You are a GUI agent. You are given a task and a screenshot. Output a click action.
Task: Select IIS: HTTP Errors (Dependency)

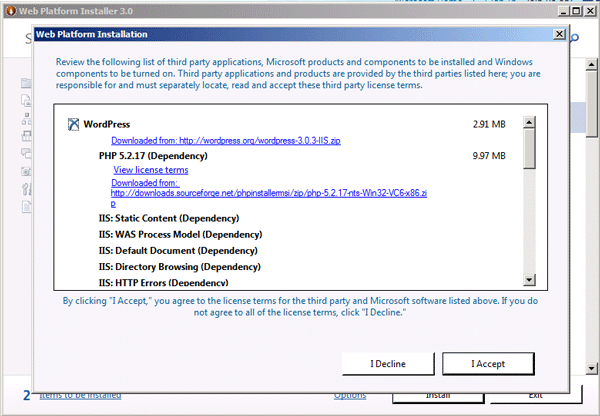coord(163,282)
